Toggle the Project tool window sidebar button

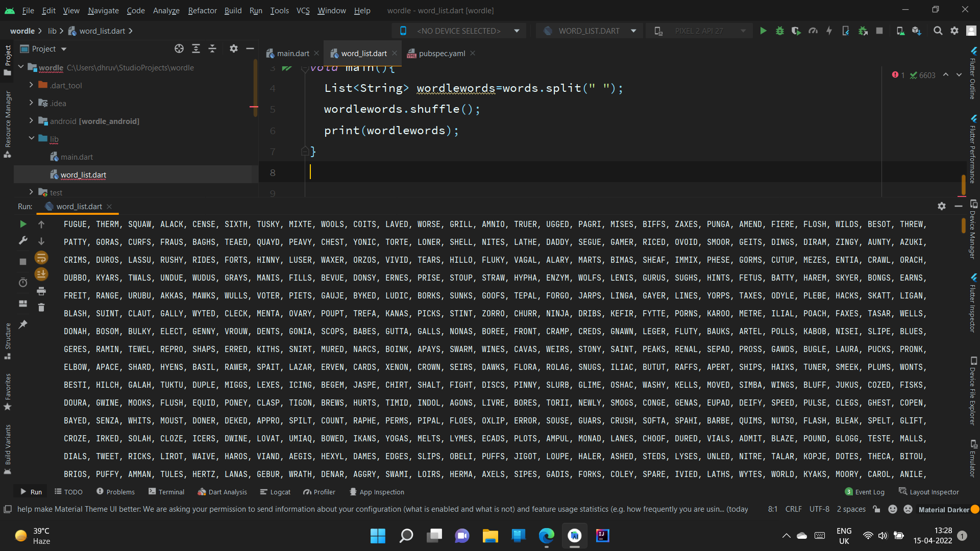[8, 61]
